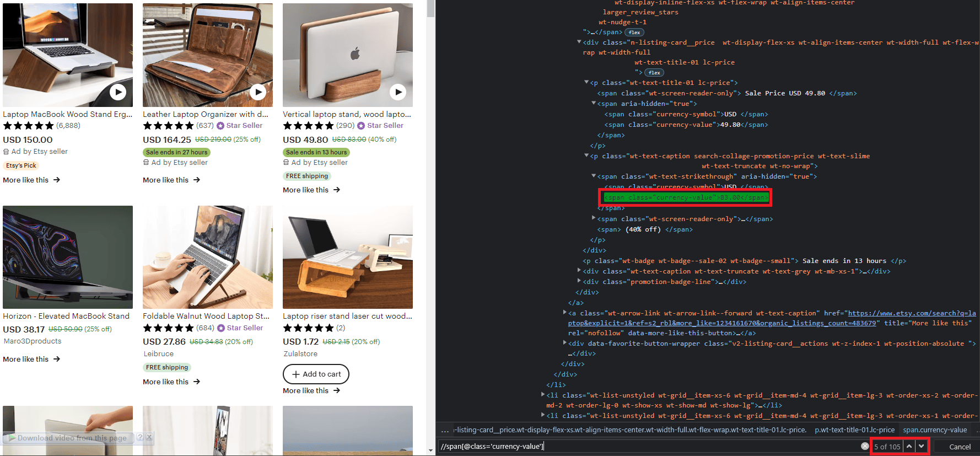Open More like this under Horizon stand
This screenshot has width=980, height=456.
[31, 359]
